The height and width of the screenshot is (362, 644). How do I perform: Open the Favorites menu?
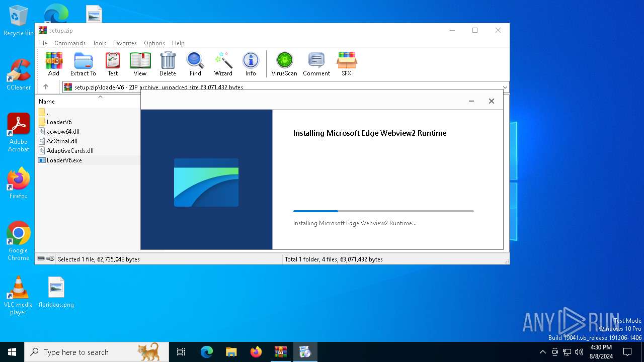pos(125,43)
